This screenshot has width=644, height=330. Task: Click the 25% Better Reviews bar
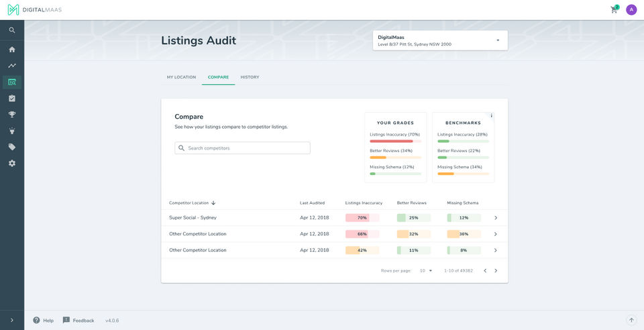coord(414,218)
